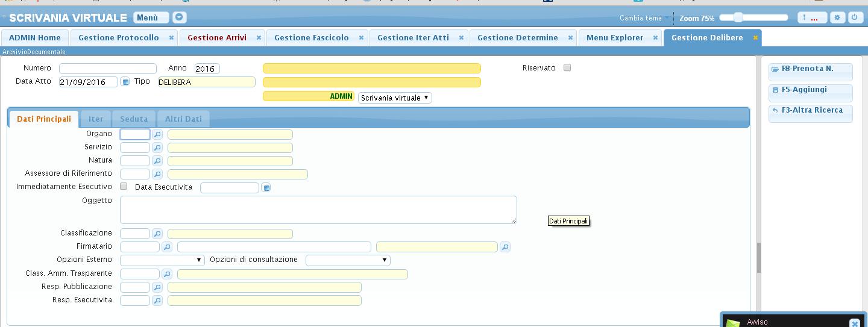
Task: Open the Opzioni Esterno dropdown
Action: 162,260
